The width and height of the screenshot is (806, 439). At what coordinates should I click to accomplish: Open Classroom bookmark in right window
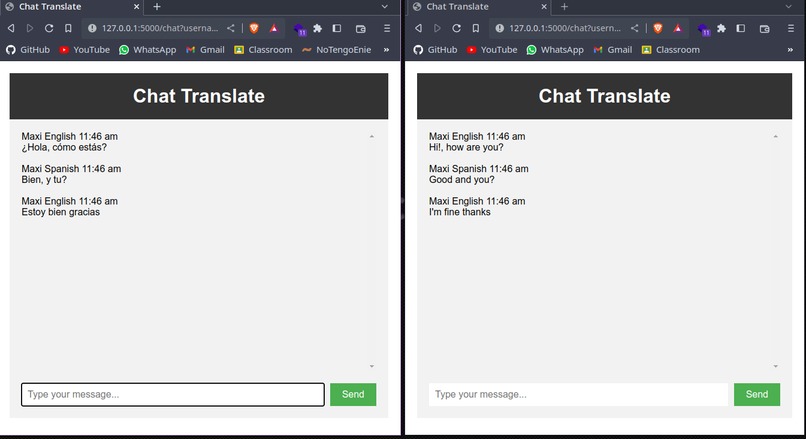point(671,50)
